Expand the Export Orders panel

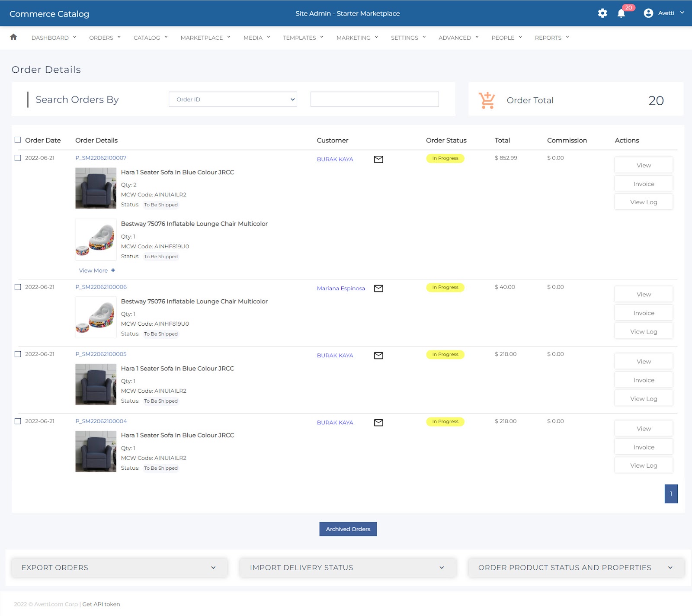point(119,568)
